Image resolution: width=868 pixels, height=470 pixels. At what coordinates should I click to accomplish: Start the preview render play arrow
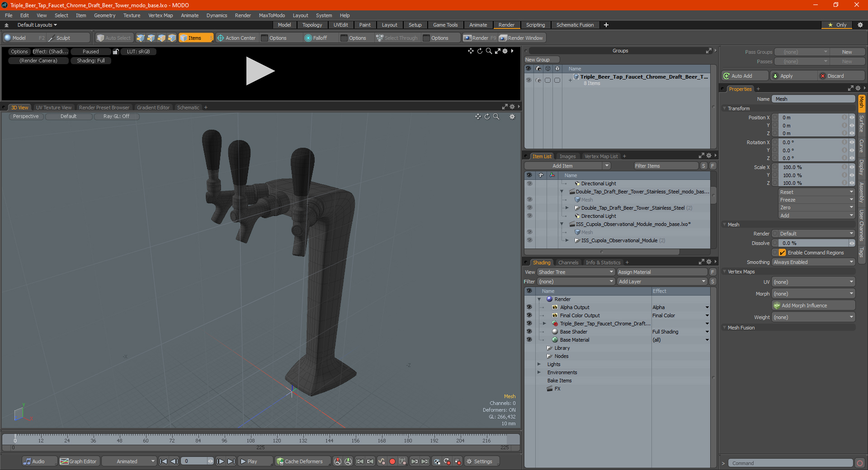[x=260, y=71]
